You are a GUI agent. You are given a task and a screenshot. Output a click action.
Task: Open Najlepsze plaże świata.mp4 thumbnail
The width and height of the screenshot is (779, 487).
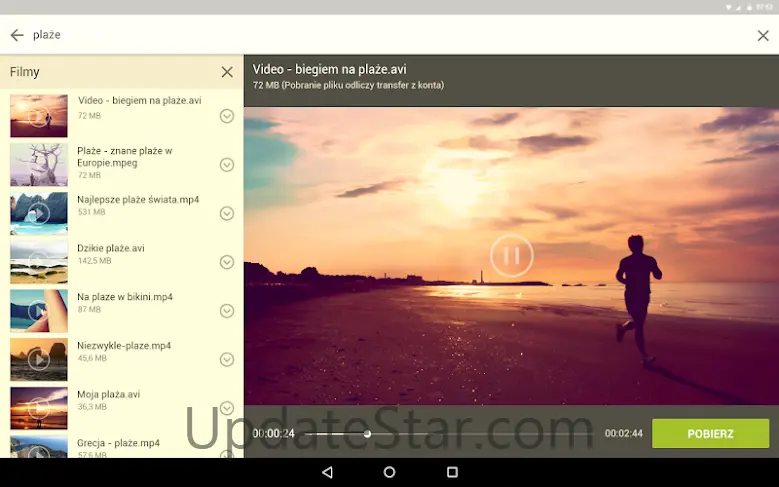[39, 213]
